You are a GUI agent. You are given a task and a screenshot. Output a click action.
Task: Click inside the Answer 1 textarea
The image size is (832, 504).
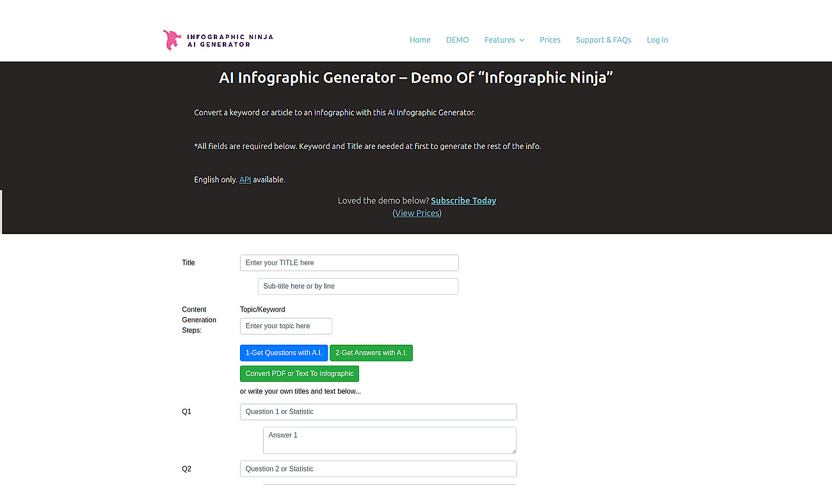pos(390,441)
